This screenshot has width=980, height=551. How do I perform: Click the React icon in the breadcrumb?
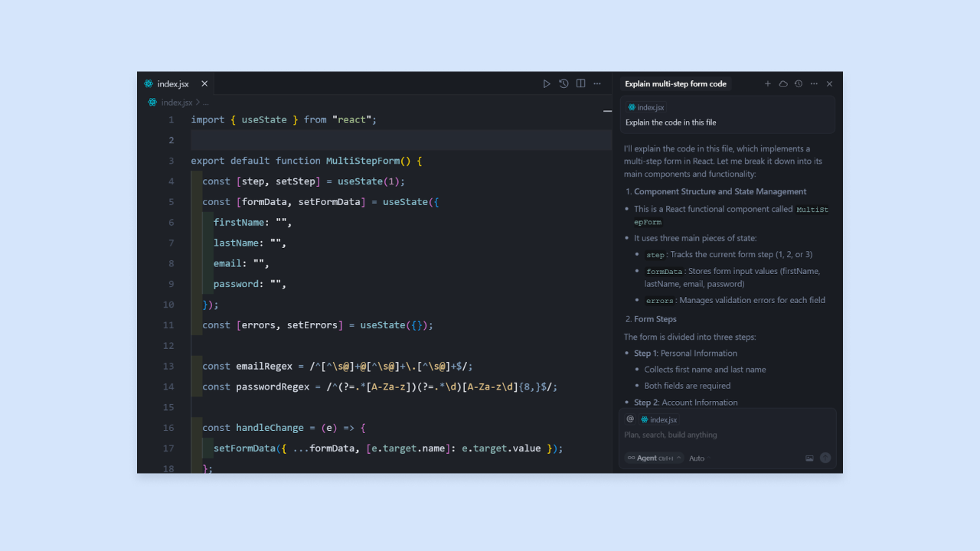coord(152,102)
